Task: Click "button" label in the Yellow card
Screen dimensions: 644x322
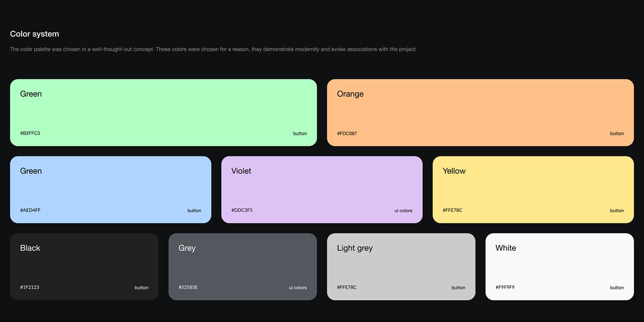Action: pyautogui.click(x=617, y=211)
